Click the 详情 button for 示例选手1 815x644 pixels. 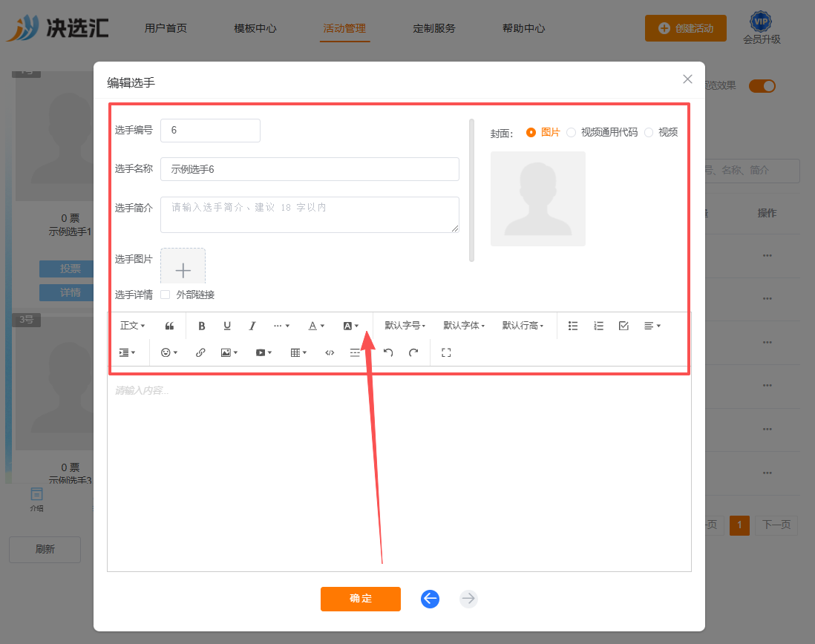point(67,292)
